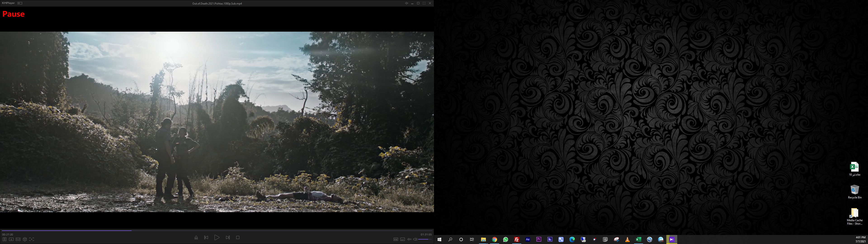Adjust the volume slider
This screenshot has height=244, width=868.
425,239
